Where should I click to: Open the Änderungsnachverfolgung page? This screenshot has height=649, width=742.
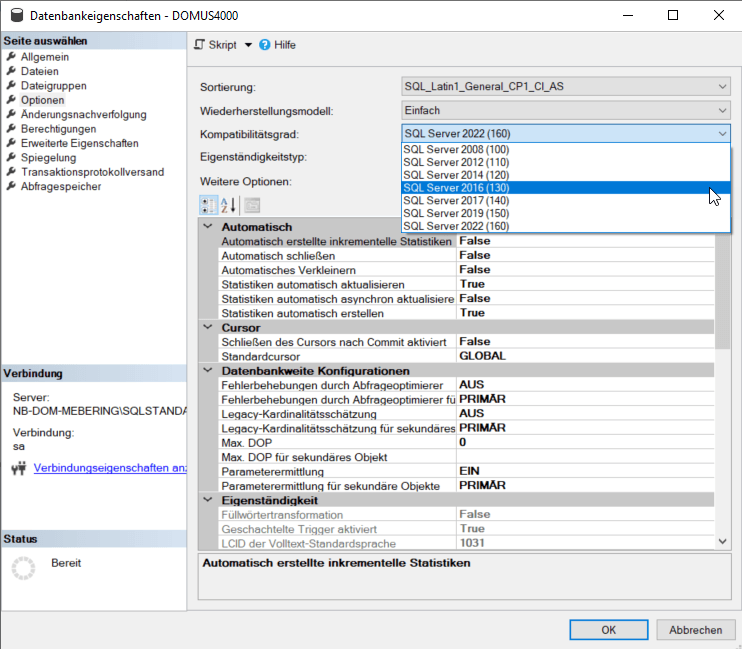tap(83, 115)
